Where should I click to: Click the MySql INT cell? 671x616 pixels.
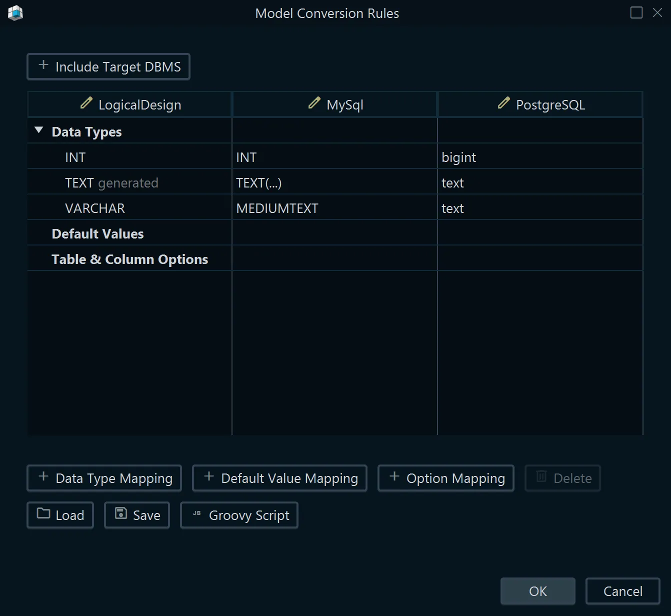coord(335,157)
